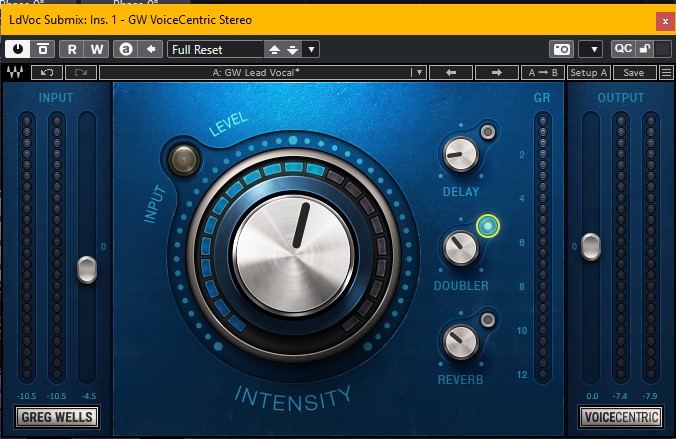Close the VoiceCentric plugin window
Image resolution: width=676 pixels, height=439 pixels.
665,21
